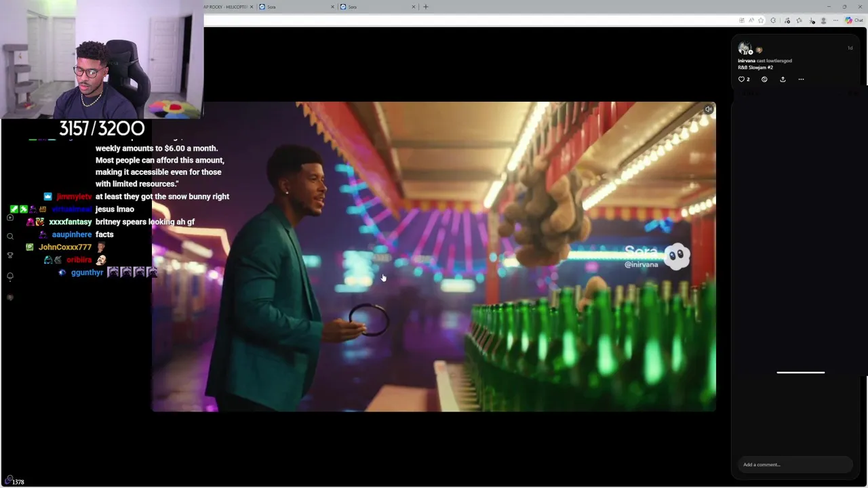The width and height of the screenshot is (868, 488).
Task: Like the R&B Slowjam #2 post
Action: (x=741, y=79)
